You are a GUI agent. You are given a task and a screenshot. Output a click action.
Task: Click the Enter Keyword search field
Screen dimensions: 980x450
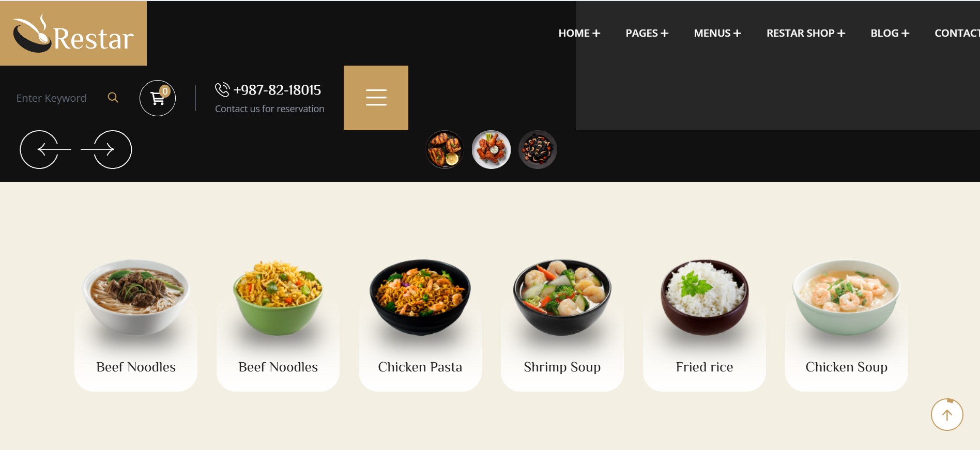pyautogui.click(x=57, y=98)
